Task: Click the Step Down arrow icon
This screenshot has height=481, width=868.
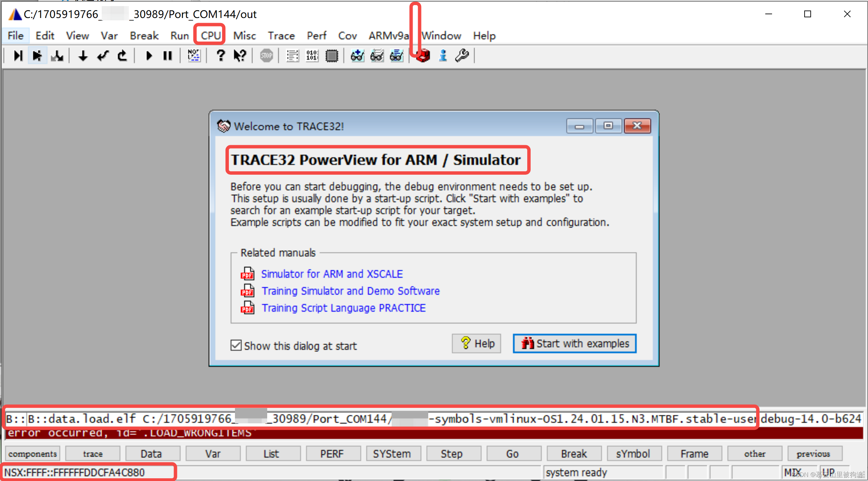Action: [x=83, y=56]
